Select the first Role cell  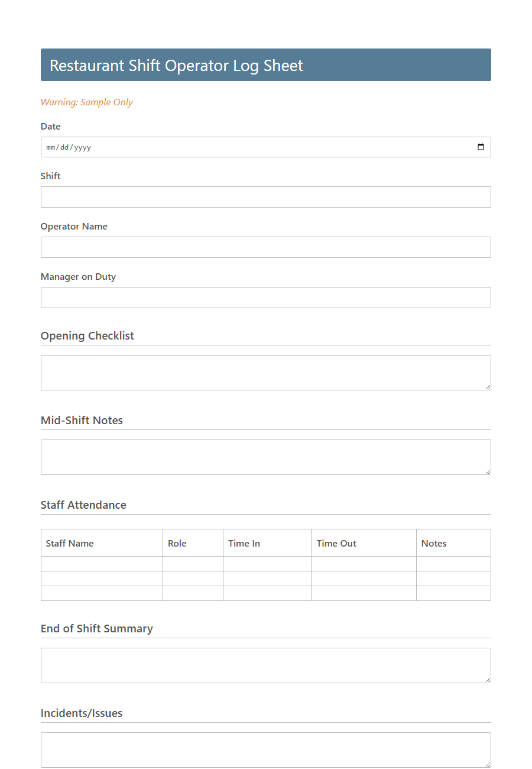[192, 564]
